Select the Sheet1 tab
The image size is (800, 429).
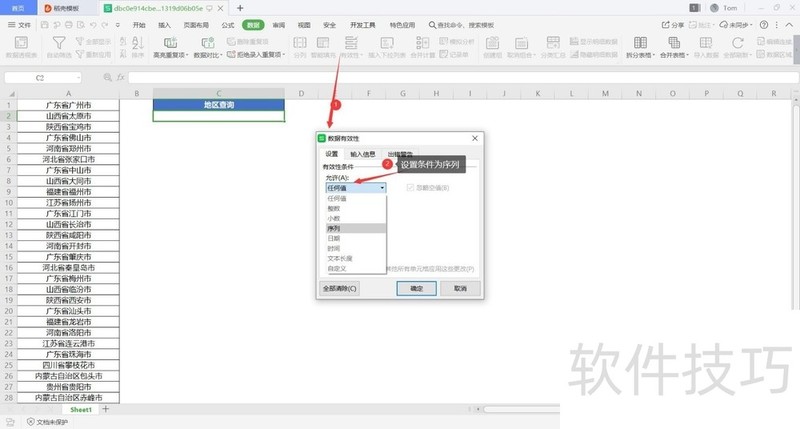tap(81, 409)
